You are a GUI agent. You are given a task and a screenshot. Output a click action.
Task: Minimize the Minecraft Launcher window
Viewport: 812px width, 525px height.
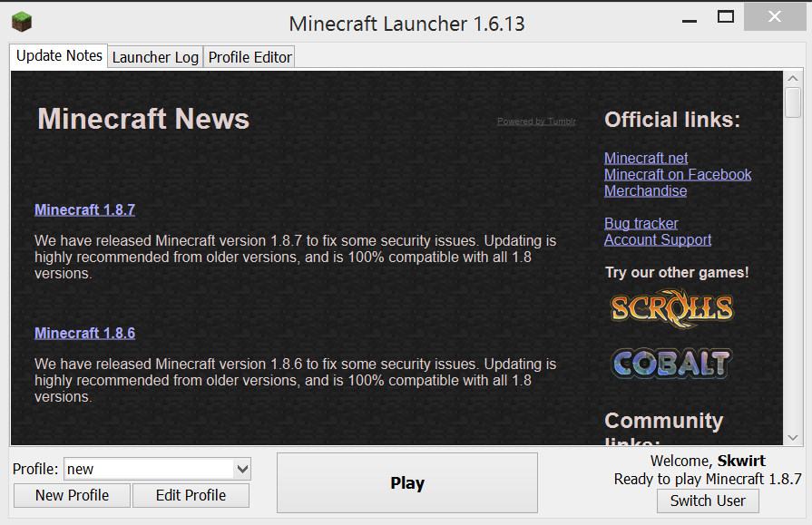click(x=690, y=21)
